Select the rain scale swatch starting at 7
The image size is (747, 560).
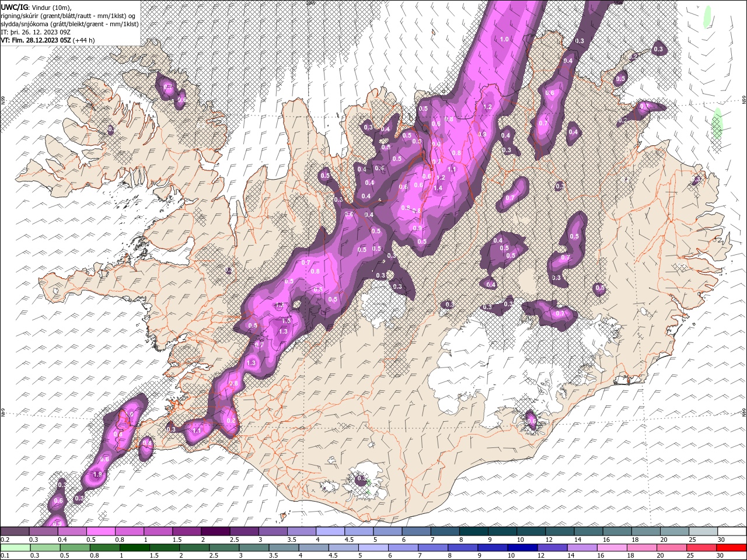pyautogui.click(x=432, y=548)
